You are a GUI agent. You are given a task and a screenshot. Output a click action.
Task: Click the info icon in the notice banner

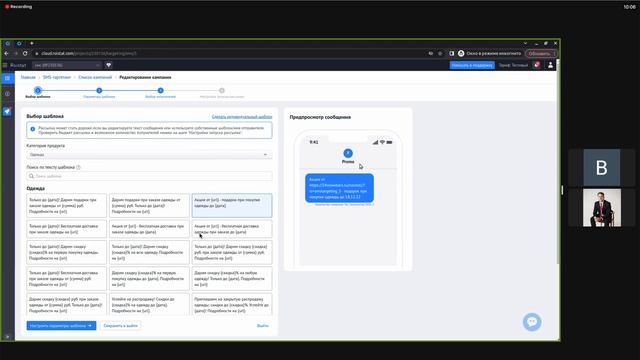pos(33,129)
